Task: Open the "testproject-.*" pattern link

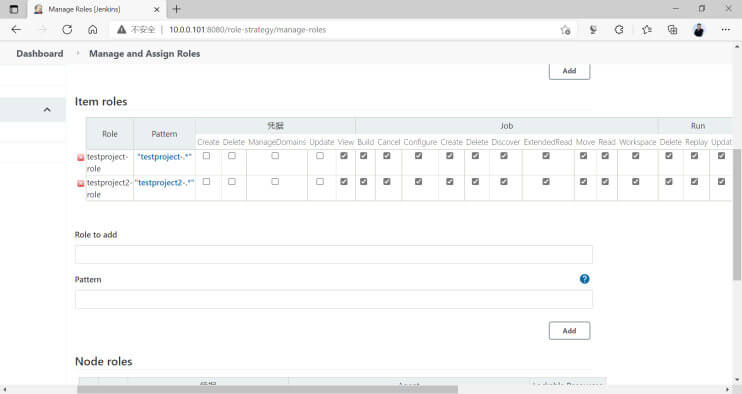Action: (x=165, y=157)
